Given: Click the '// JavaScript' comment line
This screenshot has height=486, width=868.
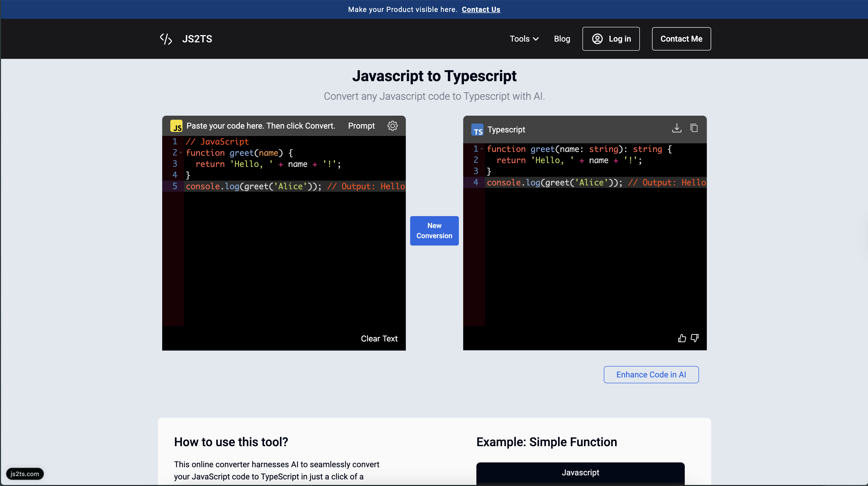Looking at the screenshot, I should 217,142.
